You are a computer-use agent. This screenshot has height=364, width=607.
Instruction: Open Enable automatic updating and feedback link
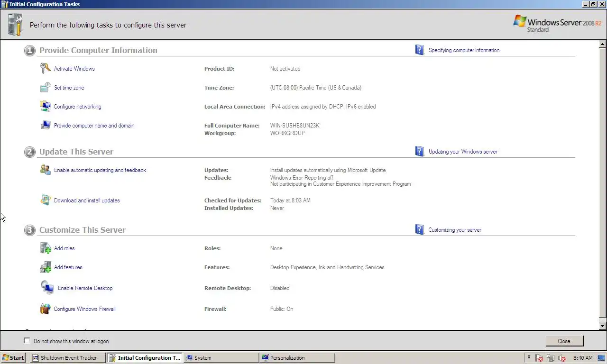[100, 170]
